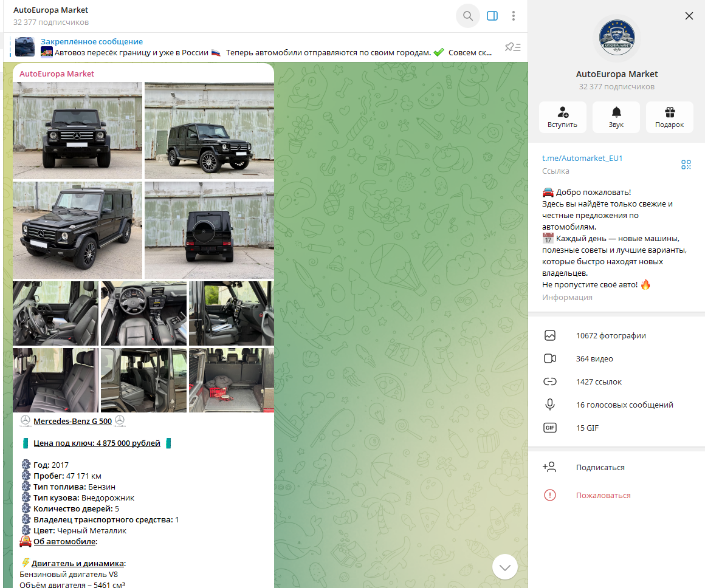Open the search in chat
This screenshot has width=705, height=588.
click(467, 16)
